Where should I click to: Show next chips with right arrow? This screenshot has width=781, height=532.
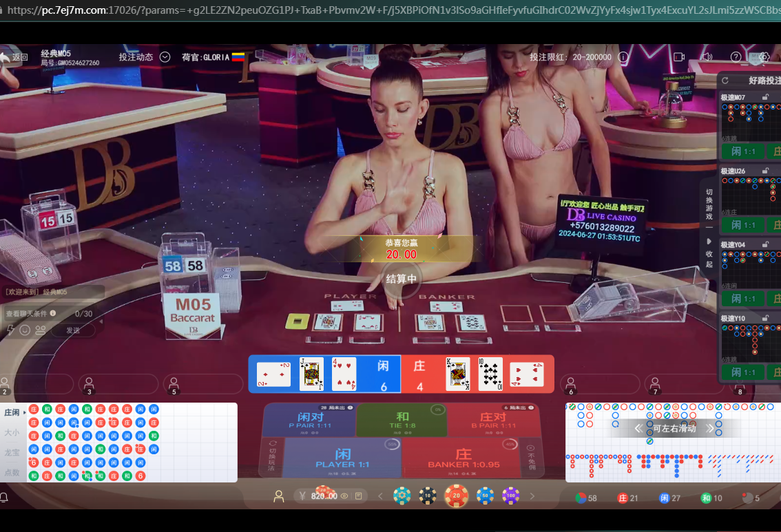[532, 496]
